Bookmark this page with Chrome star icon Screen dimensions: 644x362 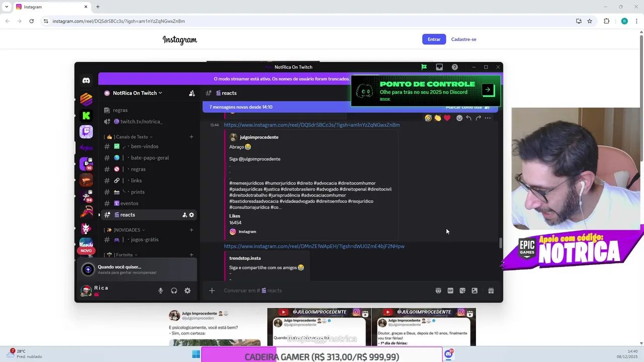590,21
